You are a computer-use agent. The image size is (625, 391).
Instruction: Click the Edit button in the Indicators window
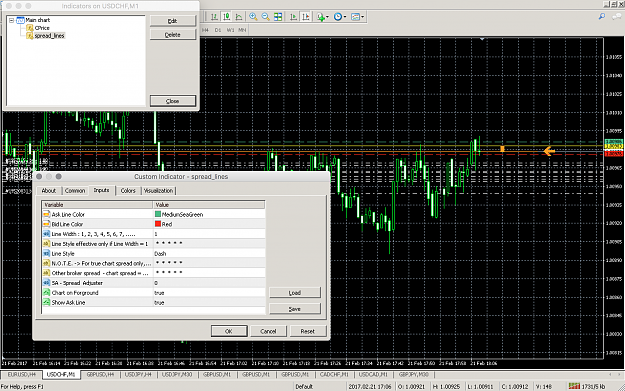coord(173,21)
